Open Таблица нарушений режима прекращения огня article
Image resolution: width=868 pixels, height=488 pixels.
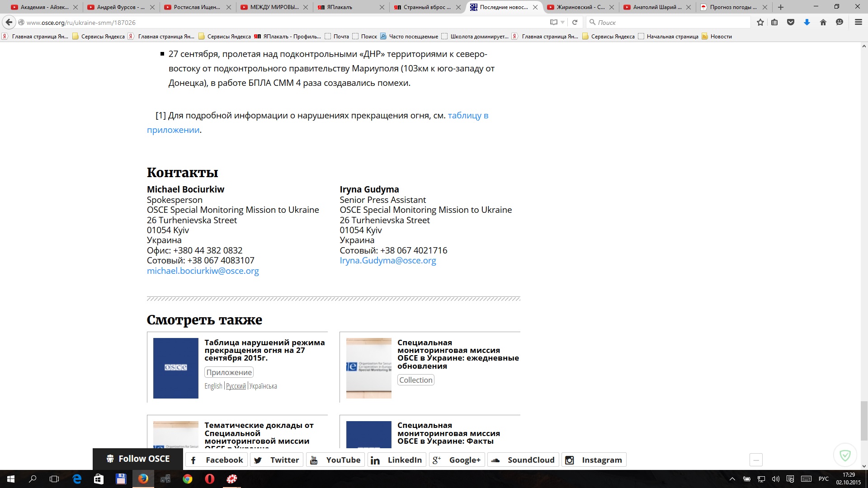point(265,351)
